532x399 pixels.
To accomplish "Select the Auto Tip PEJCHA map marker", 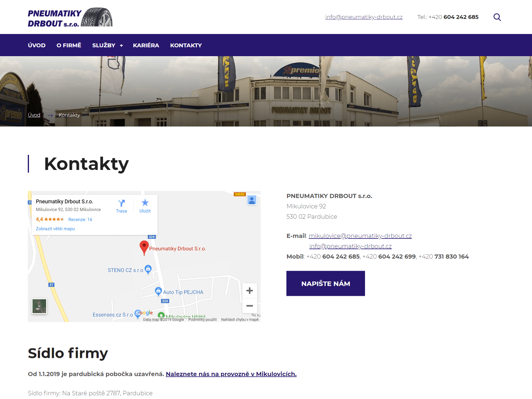I will pos(158,291).
